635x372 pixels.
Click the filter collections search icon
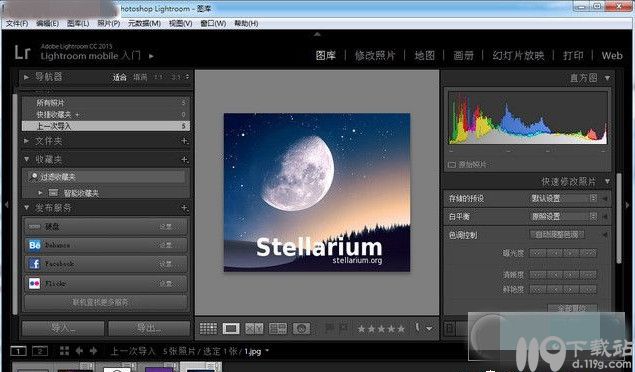34,176
